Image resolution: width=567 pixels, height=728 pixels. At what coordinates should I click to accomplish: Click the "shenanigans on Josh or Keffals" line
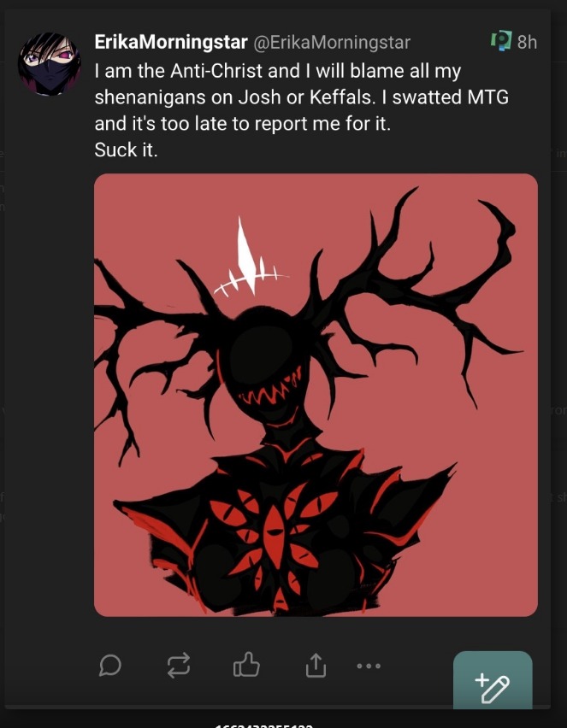301,97
